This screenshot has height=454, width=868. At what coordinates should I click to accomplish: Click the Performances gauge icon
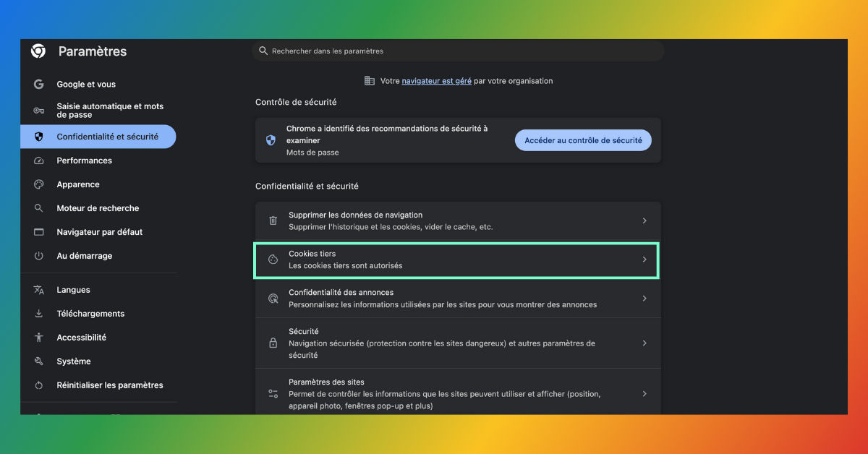(x=39, y=160)
